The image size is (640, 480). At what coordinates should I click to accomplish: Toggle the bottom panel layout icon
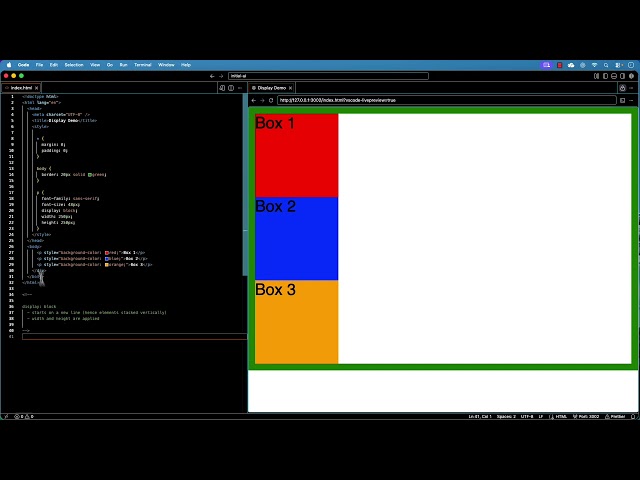coord(614,76)
